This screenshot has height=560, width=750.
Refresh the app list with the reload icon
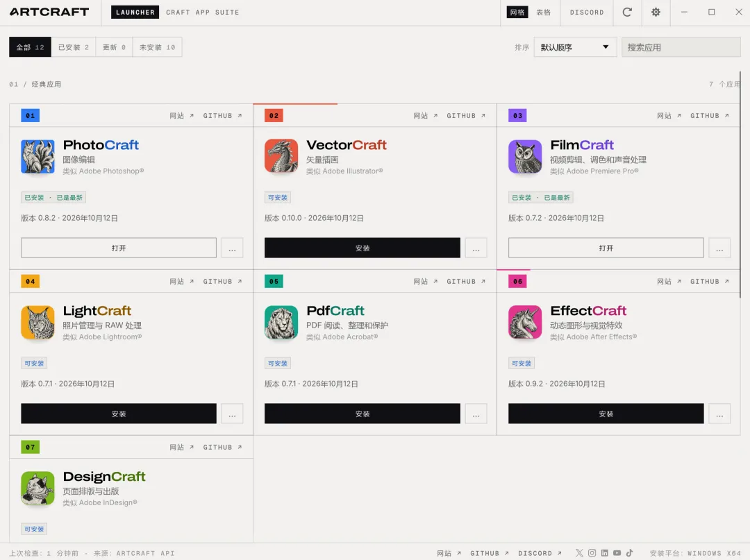tap(627, 12)
